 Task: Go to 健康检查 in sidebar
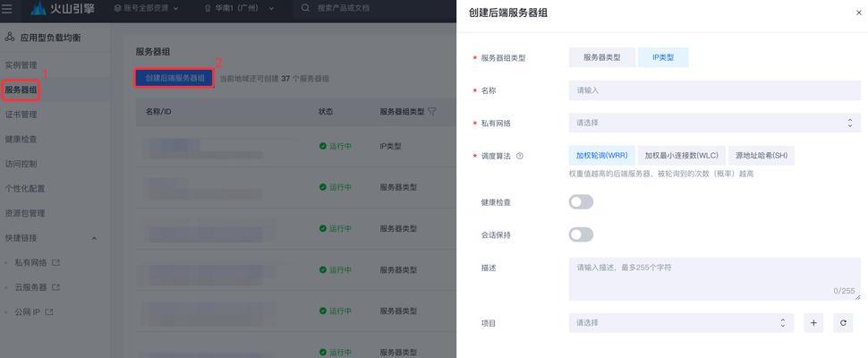click(x=21, y=140)
